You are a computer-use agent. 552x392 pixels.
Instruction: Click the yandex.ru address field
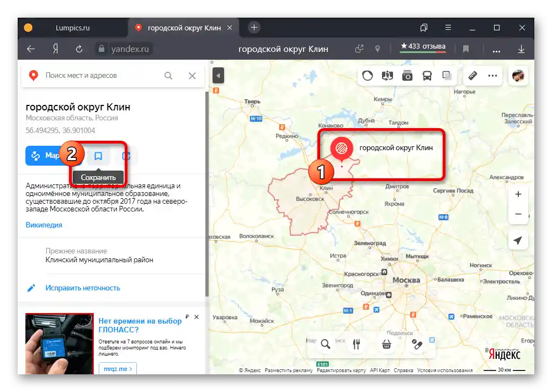[124, 49]
